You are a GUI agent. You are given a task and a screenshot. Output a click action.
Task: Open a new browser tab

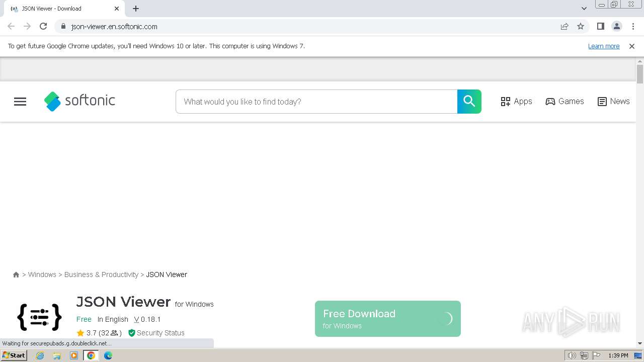pos(136,9)
